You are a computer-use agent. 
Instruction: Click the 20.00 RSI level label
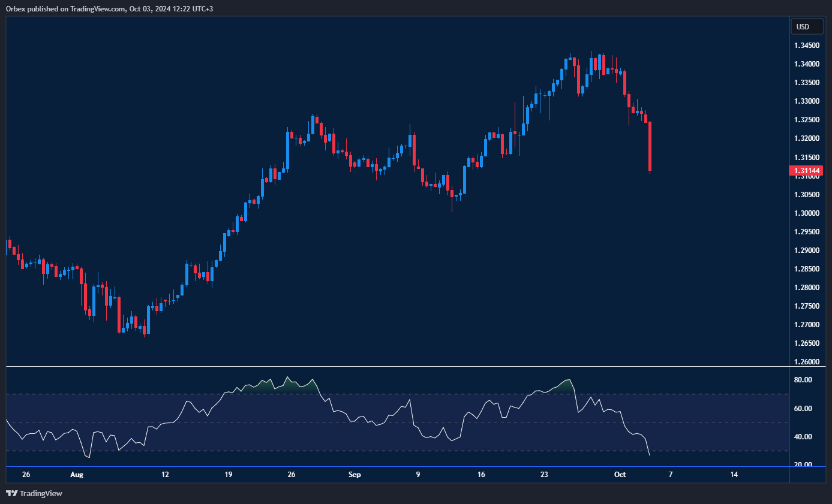coord(804,464)
